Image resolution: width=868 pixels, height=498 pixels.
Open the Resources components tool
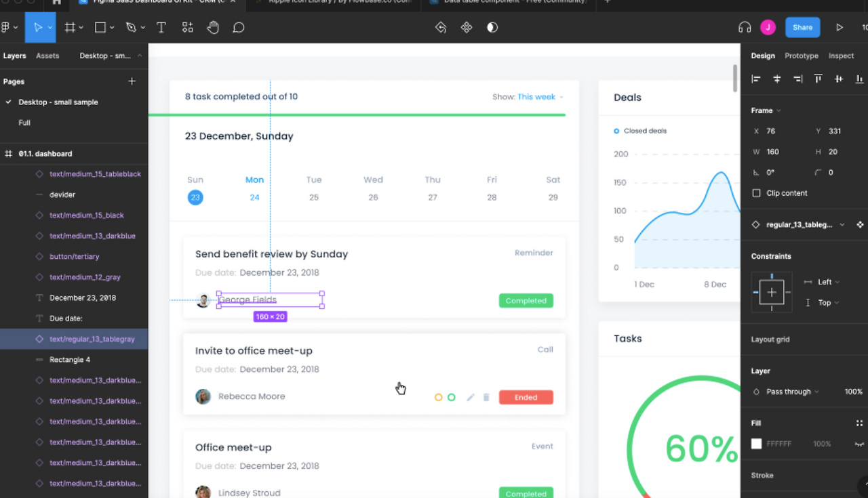click(188, 28)
